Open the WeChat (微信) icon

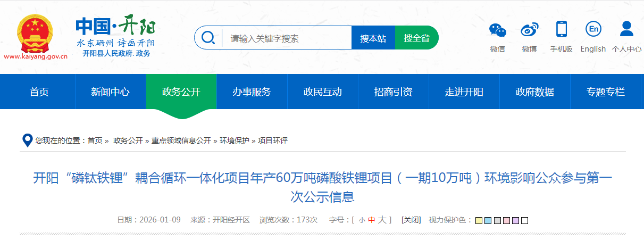coord(498,30)
